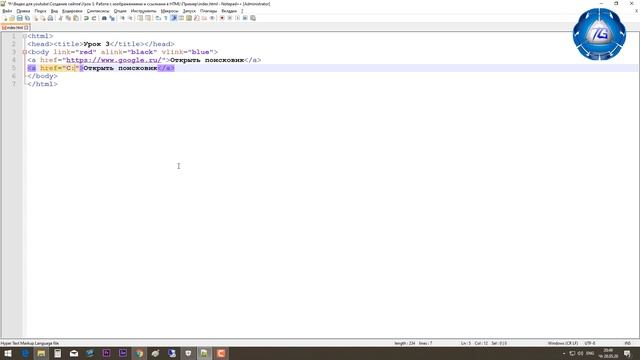Open the Плагины menu

[x=209, y=11]
